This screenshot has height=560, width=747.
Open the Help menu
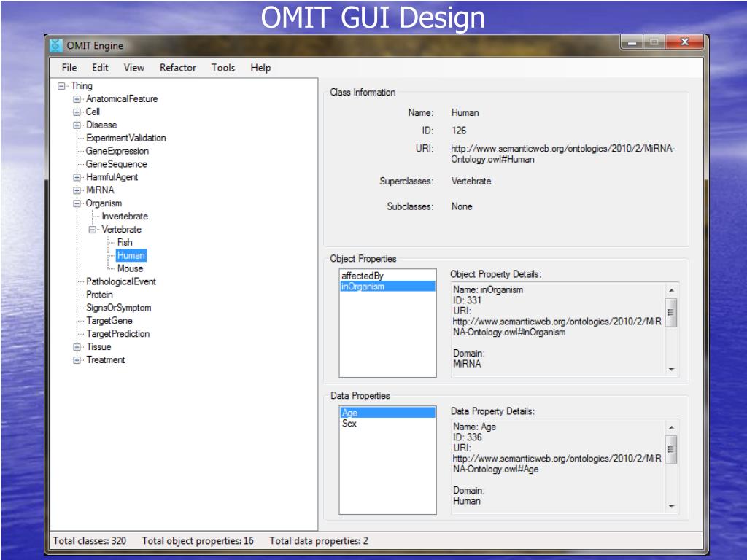(260, 68)
